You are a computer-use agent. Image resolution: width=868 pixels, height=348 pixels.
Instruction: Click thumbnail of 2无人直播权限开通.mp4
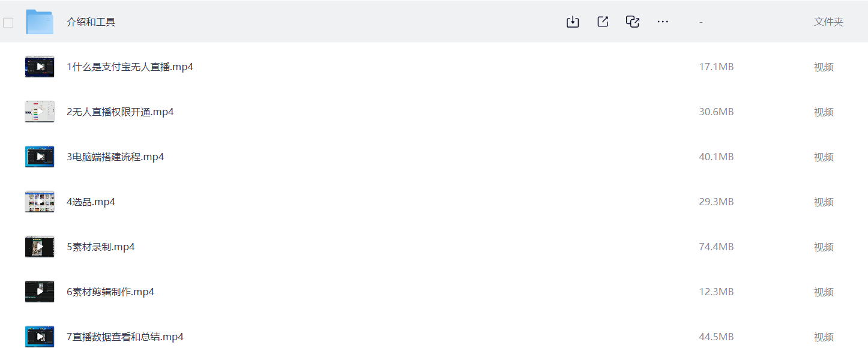pos(40,112)
